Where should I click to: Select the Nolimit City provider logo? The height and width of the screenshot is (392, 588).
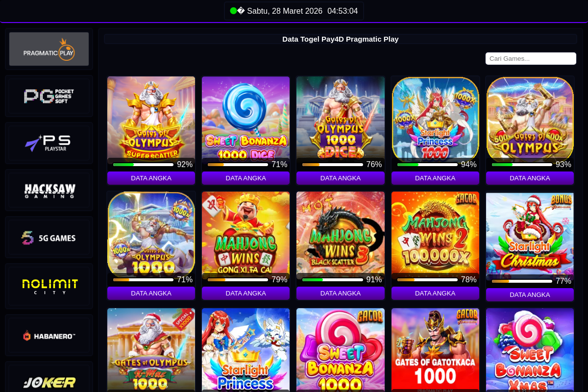coord(49,286)
